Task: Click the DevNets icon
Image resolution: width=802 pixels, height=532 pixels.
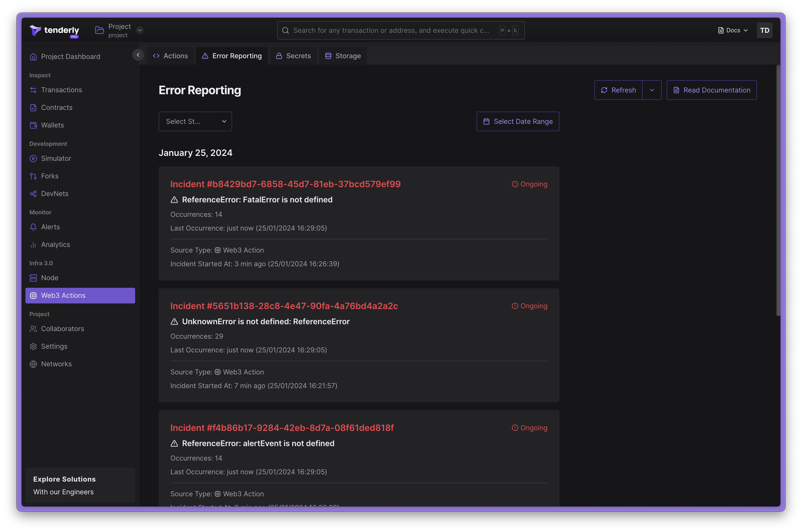Action: click(33, 194)
